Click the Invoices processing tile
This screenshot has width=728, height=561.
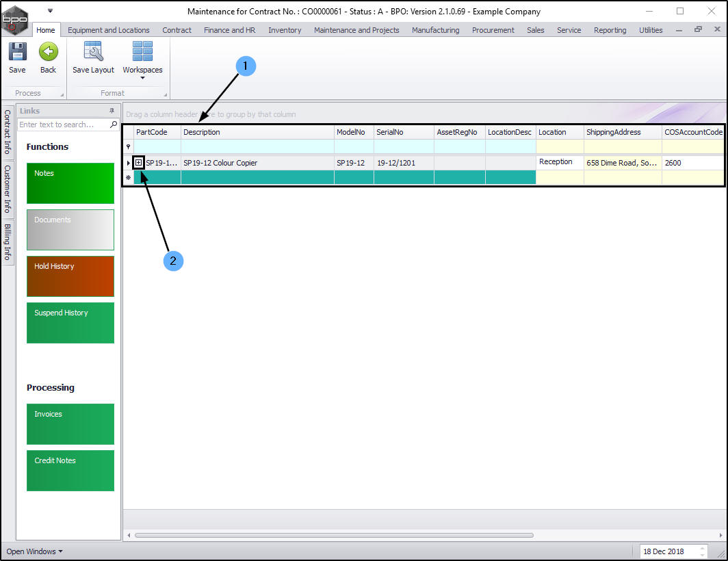click(70, 424)
